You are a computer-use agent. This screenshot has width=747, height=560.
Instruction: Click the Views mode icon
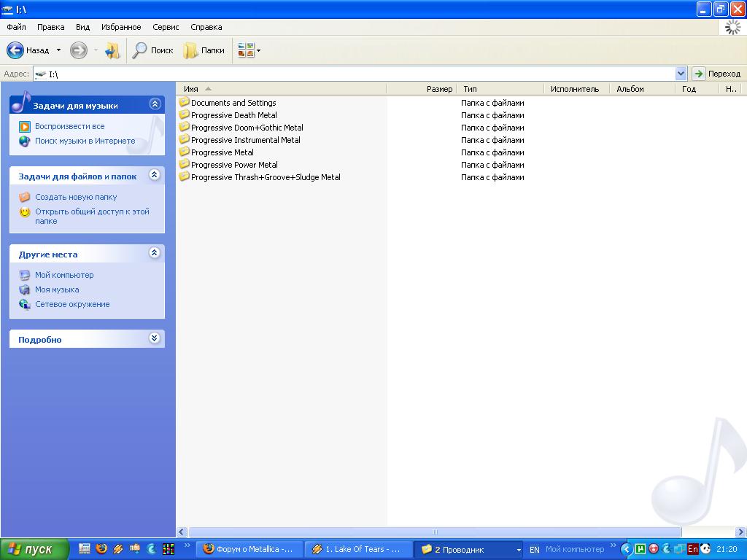[246, 50]
